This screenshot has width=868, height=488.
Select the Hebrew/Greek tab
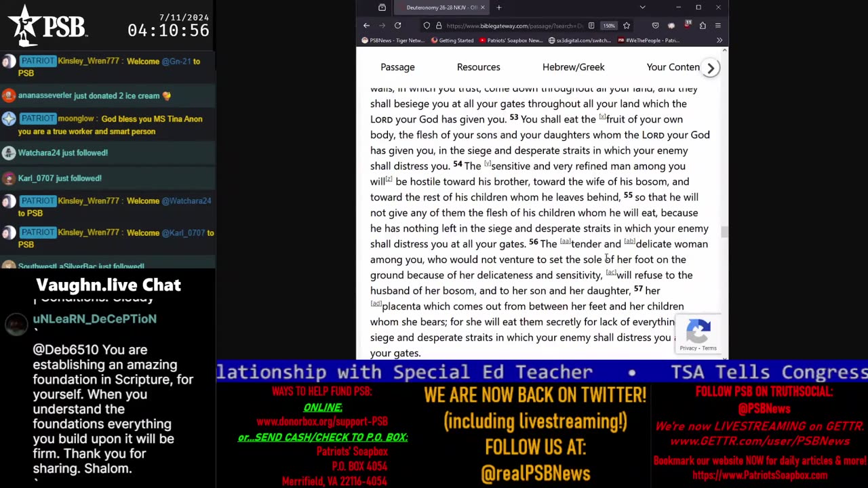pyautogui.click(x=574, y=67)
